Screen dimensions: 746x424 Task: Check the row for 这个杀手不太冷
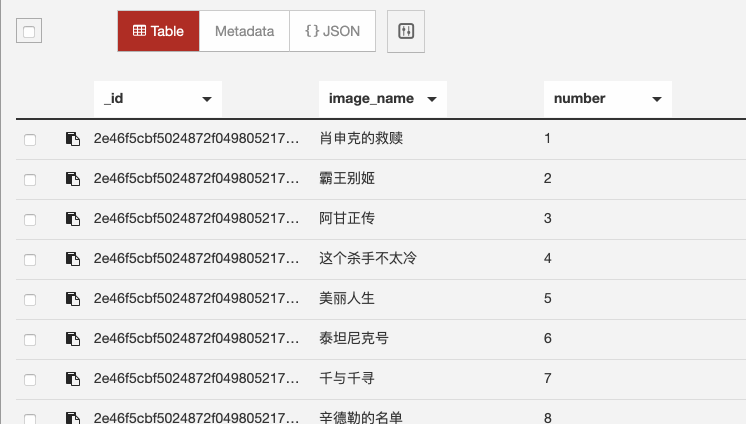[x=30, y=260]
